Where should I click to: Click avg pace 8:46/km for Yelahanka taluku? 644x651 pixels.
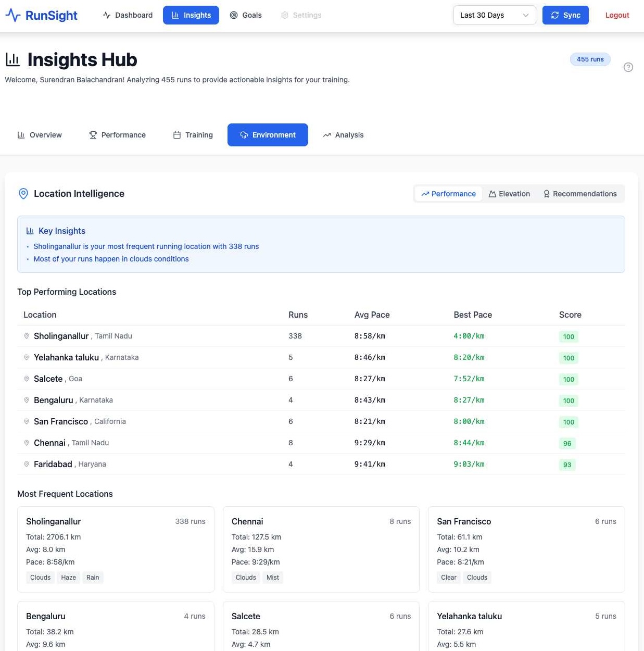[x=370, y=357]
